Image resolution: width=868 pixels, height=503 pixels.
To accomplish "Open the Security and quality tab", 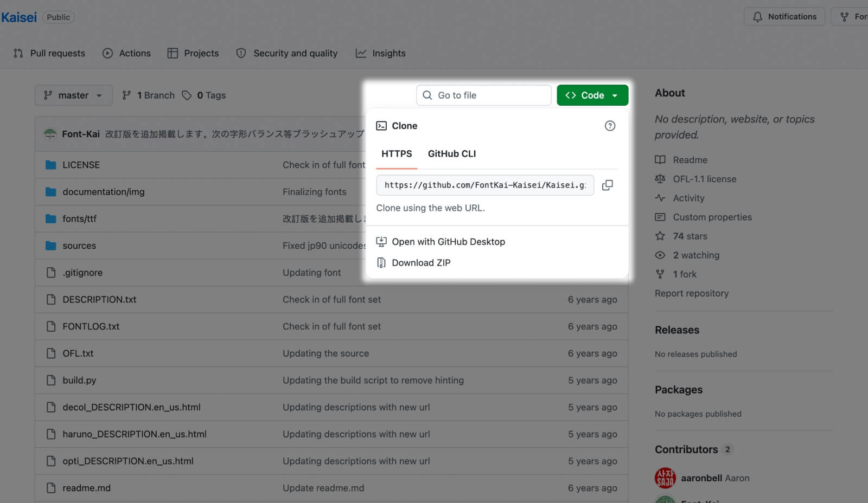I will [x=287, y=53].
